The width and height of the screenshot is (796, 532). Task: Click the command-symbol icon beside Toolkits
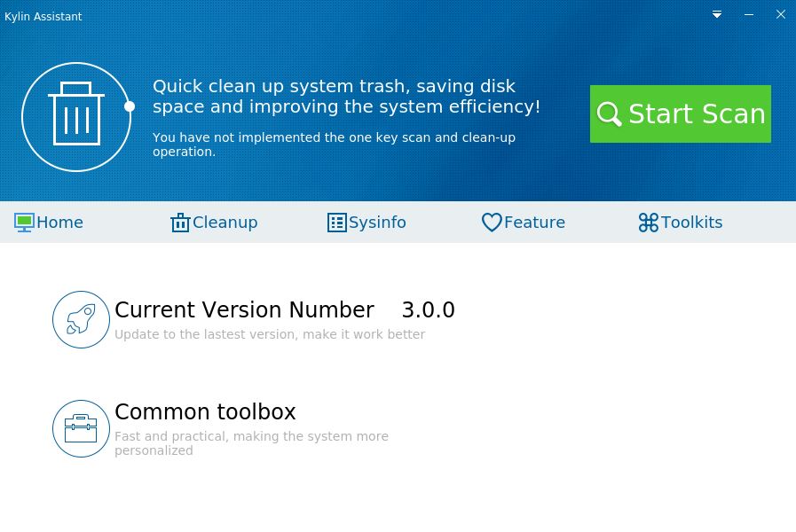pos(649,223)
